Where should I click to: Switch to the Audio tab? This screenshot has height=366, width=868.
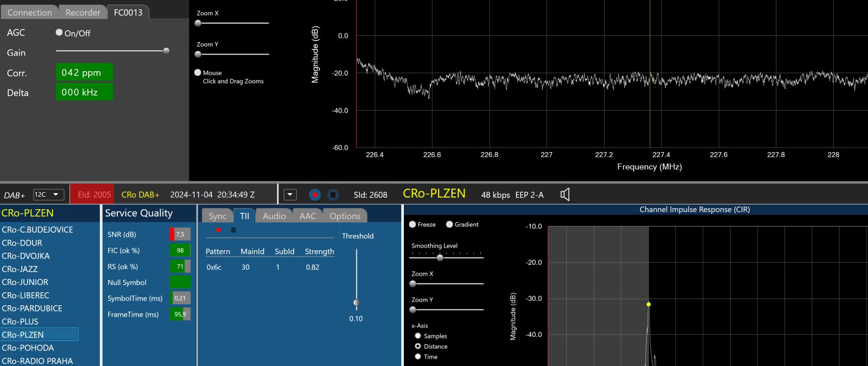(x=274, y=216)
